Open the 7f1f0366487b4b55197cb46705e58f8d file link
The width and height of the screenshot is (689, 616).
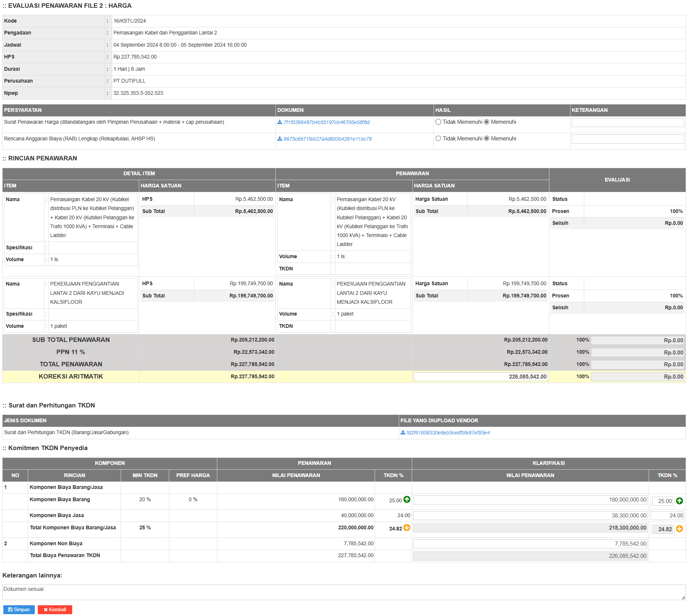[x=327, y=122]
